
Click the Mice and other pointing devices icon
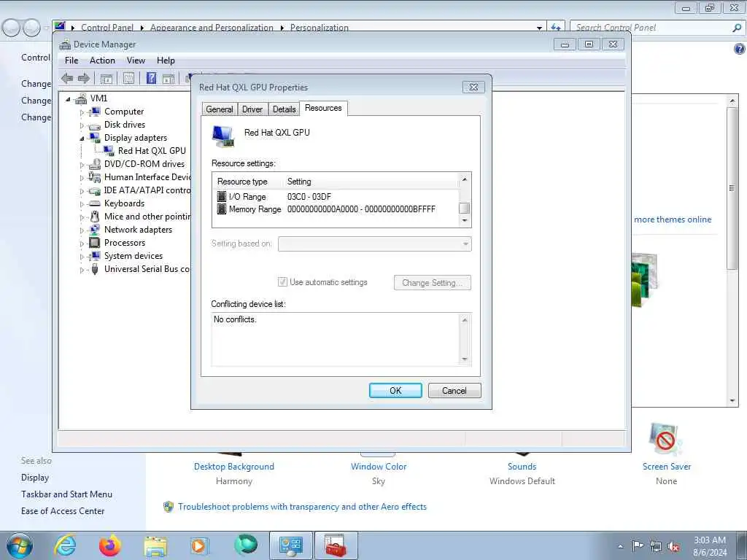95,217
